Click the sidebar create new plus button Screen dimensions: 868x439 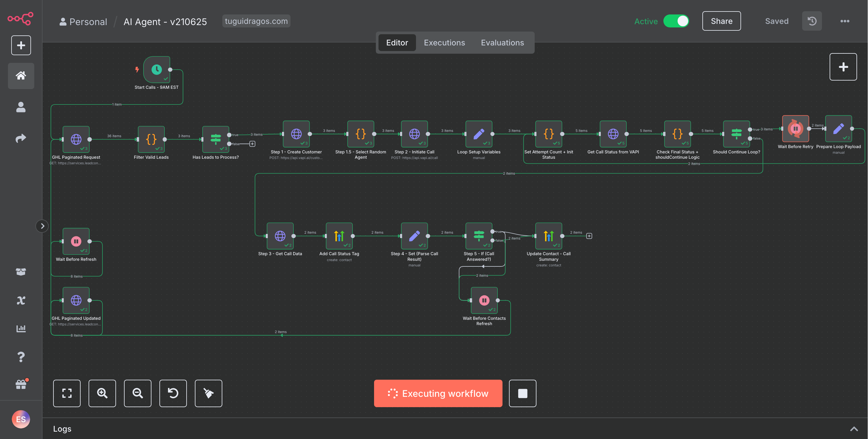[x=21, y=45]
